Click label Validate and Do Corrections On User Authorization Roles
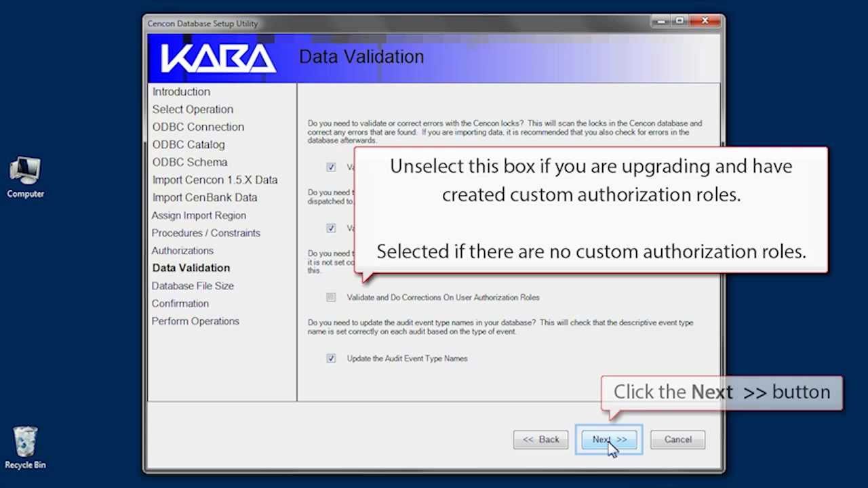Screen dimensions: 868x488 (443, 297)
